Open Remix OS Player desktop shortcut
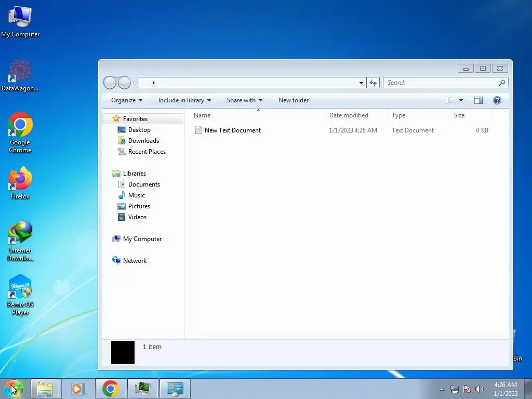Image resolution: width=532 pixels, height=399 pixels. 20,295
